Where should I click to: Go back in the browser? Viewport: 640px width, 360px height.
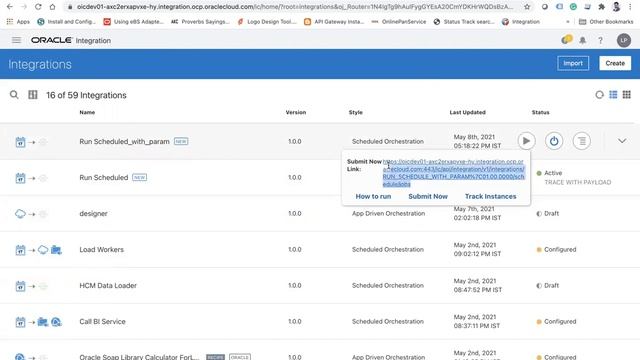(x=10, y=7)
